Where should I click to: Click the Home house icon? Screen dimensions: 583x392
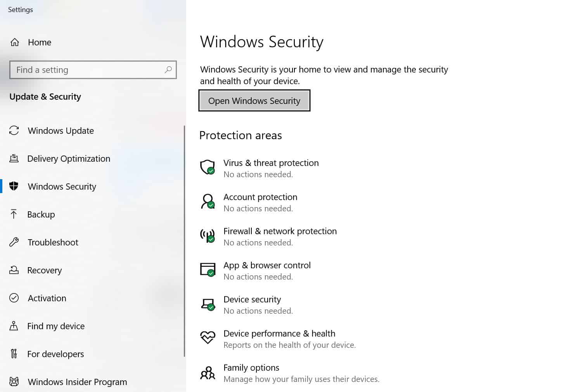[15, 42]
